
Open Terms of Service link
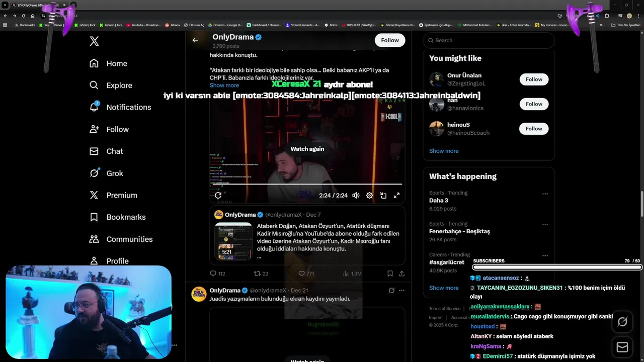pyautogui.click(x=445, y=309)
